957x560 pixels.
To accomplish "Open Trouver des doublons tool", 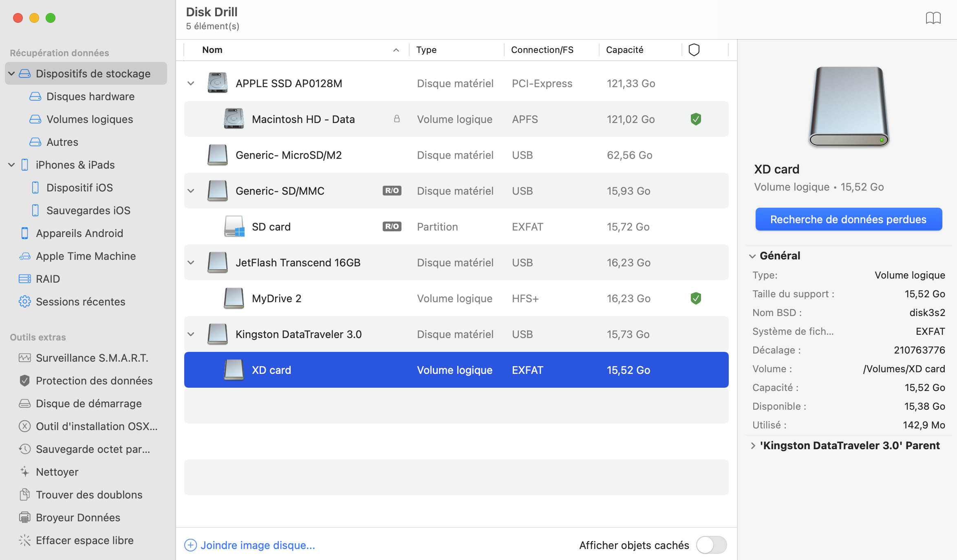I will (x=89, y=495).
